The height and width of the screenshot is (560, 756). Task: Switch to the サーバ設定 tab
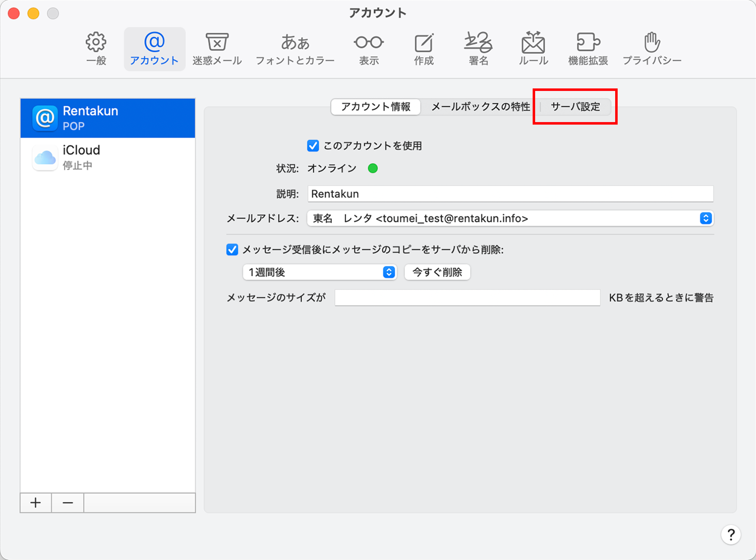pyautogui.click(x=575, y=107)
